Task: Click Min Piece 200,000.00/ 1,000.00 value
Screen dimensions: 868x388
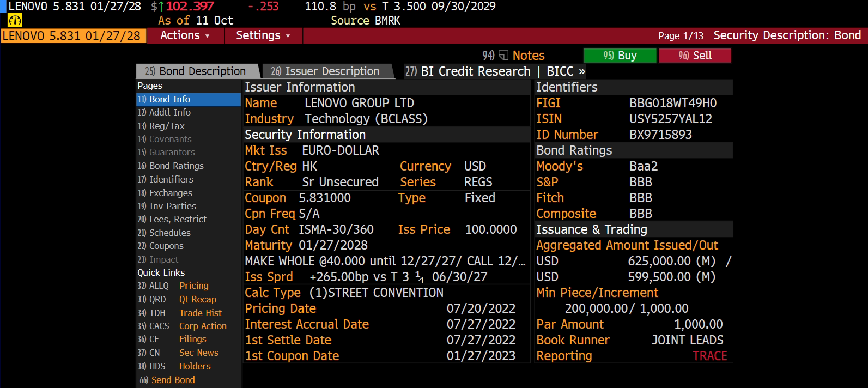Action: [x=627, y=308]
